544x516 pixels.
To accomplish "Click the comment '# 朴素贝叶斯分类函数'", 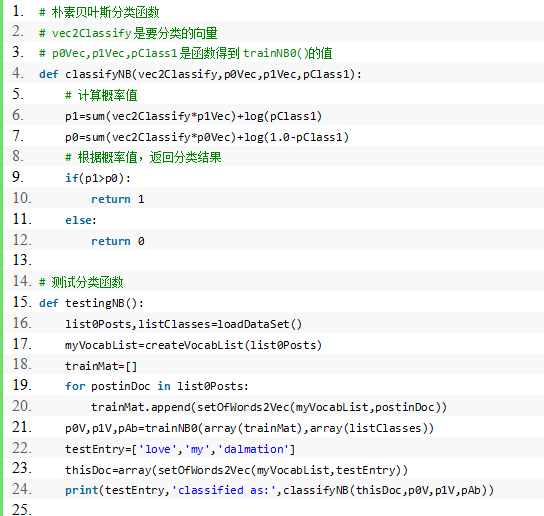I will (x=99, y=12).
